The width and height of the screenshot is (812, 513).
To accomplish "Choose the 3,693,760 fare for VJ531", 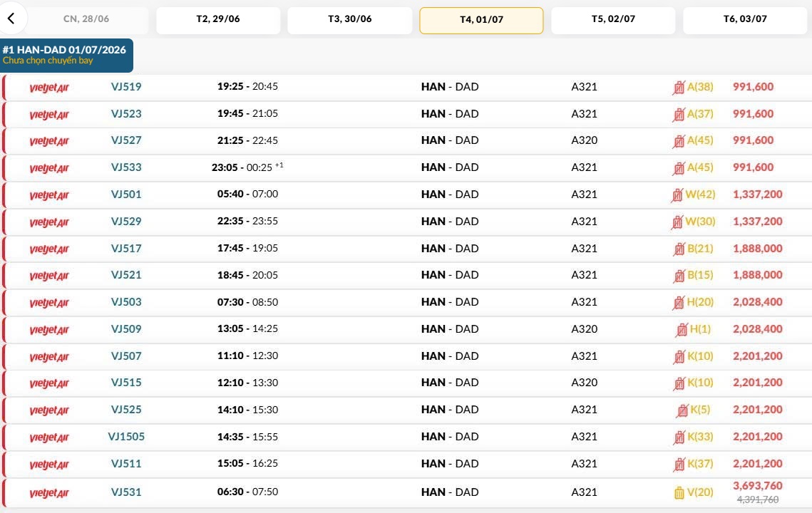I will [757, 485].
